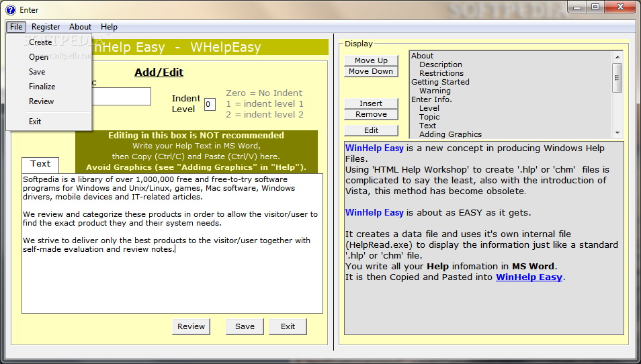Choose Create from the File menu
Viewport: 641px width, 364px height.
(48, 42)
